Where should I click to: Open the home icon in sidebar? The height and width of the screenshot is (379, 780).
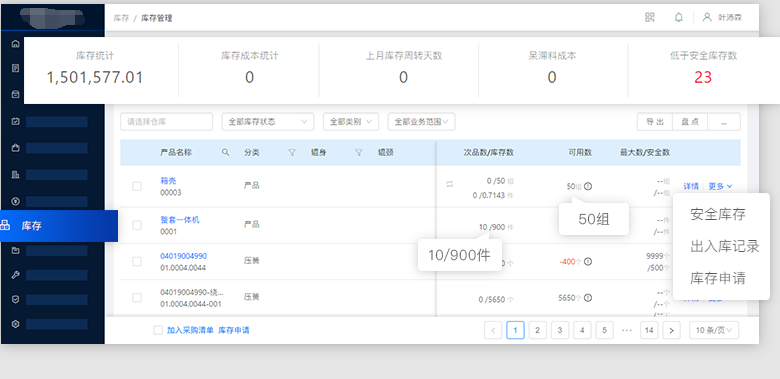[x=15, y=43]
